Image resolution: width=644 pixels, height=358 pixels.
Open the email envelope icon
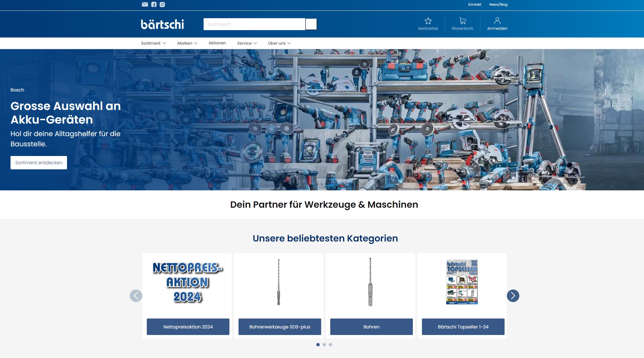tap(145, 4)
